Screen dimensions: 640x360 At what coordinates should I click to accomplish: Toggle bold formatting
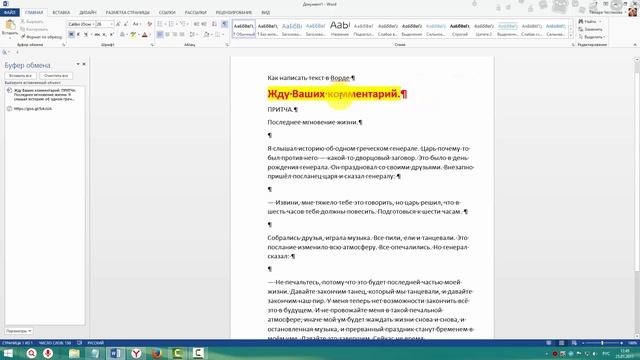pyautogui.click(x=71, y=35)
